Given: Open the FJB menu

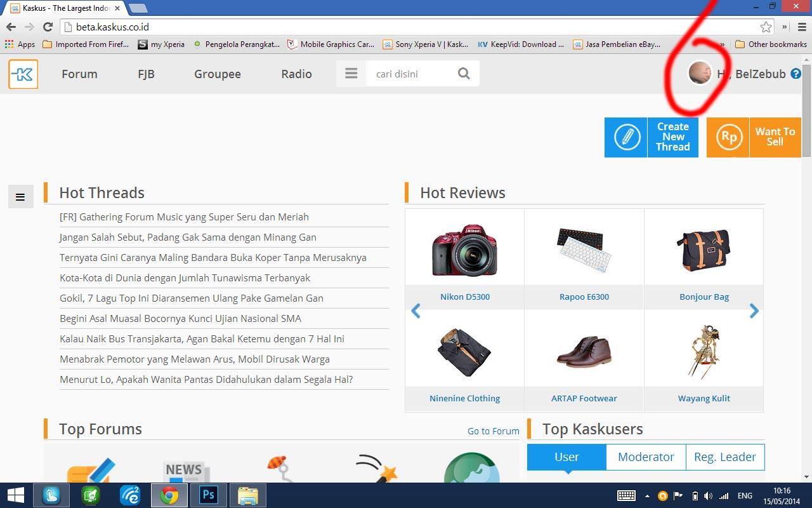Looking at the screenshot, I should tap(146, 74).
